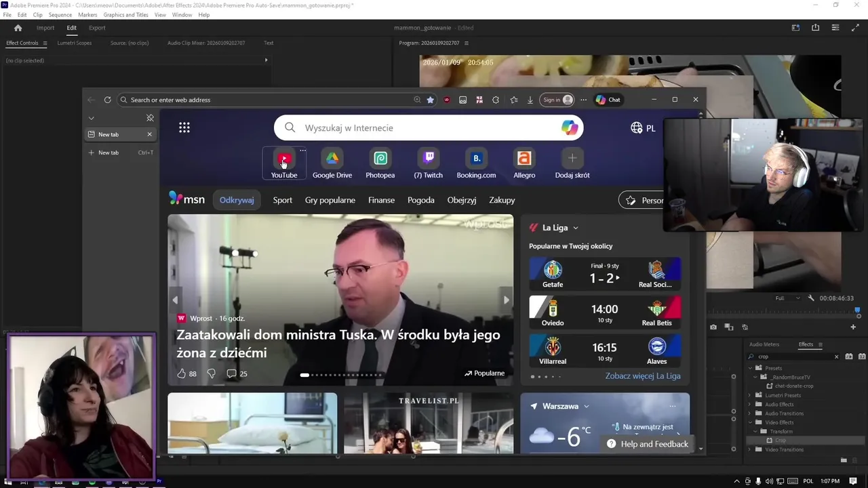Add a New tab in the vertical tabs pane
The width and height of the screenshot is (868, 488).
point(121,152)
